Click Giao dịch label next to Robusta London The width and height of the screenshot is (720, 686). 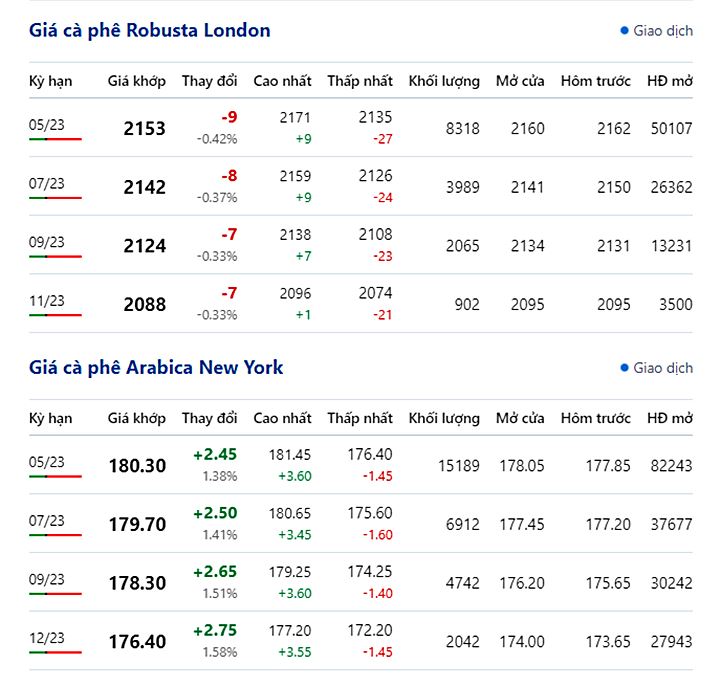click(662, 31)
